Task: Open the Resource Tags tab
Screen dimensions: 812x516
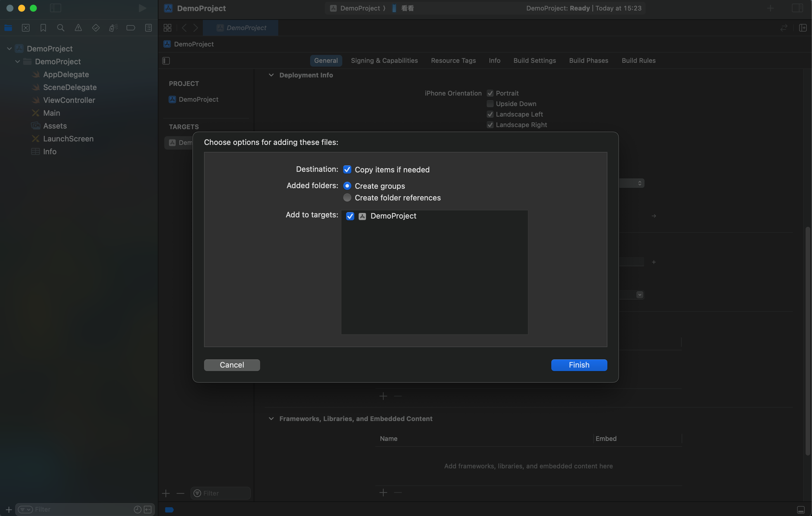Action: (453, 61)
